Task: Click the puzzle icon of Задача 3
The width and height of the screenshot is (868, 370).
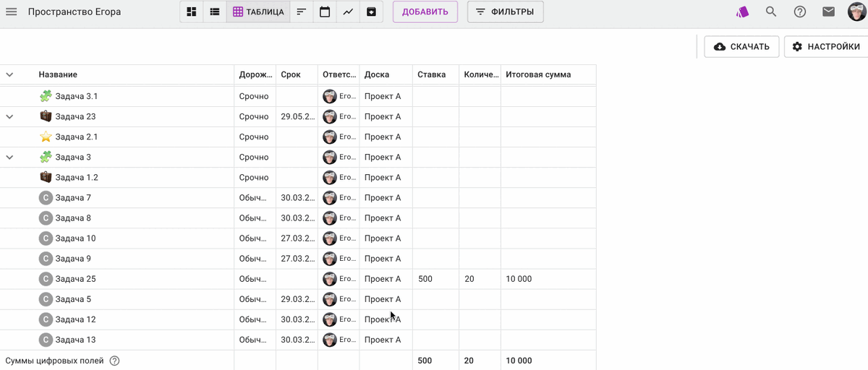Action: tap(46, 157)
